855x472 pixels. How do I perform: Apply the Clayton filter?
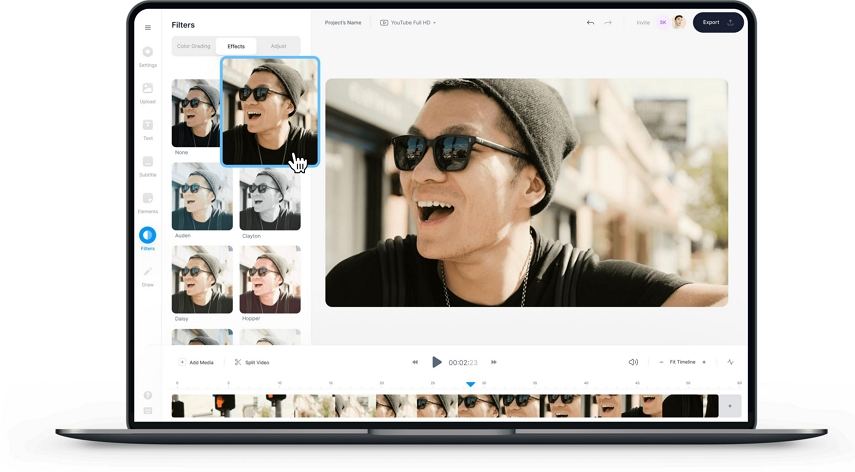point(270,196)
